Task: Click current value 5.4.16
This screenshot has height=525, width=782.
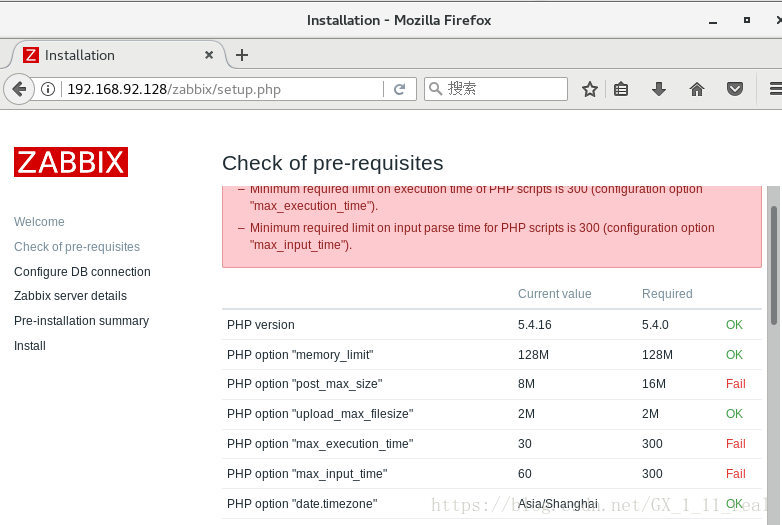Action: [x=535, y=325]
